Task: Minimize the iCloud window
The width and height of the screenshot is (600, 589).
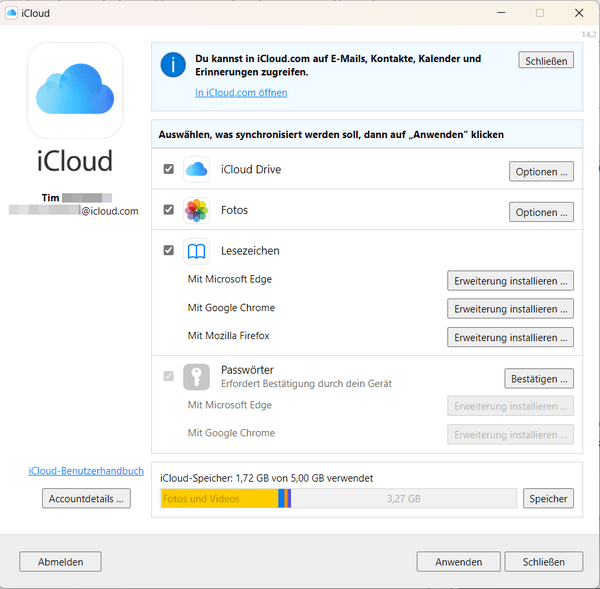Action: tap(501, 13)
